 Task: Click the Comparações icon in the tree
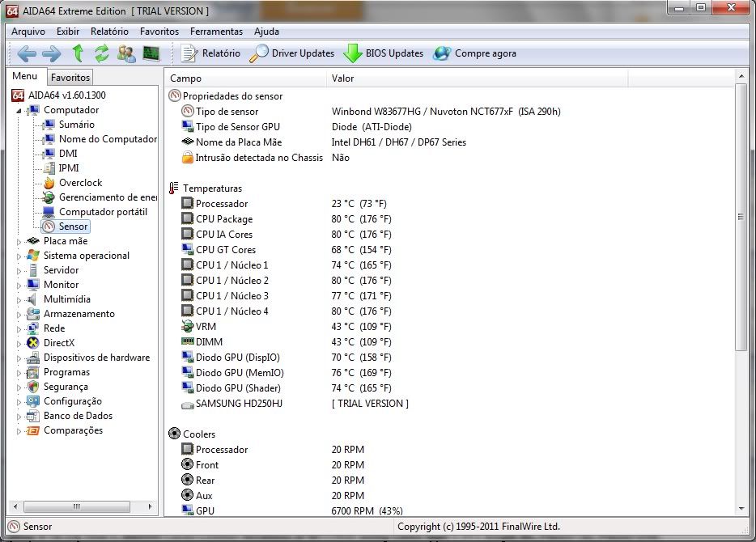[33, 430]
